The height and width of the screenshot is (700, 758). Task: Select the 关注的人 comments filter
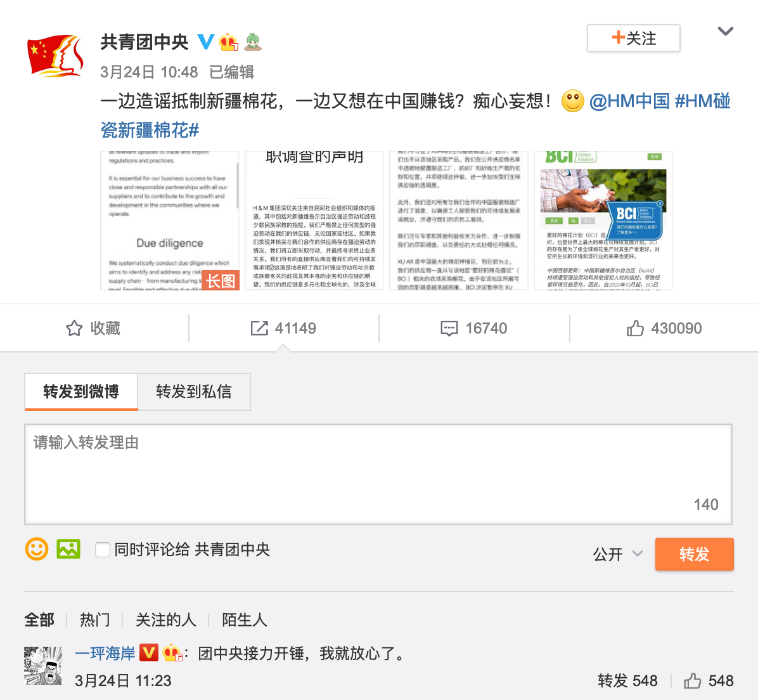pyautogui.click(x=165, y=619)
